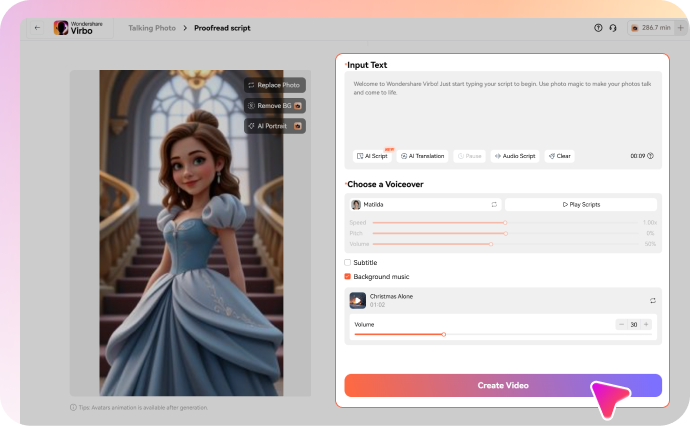Click the Matilda avatar thumbnail
The width and height of the screenshot is (690, 426).
click(356, 205)
